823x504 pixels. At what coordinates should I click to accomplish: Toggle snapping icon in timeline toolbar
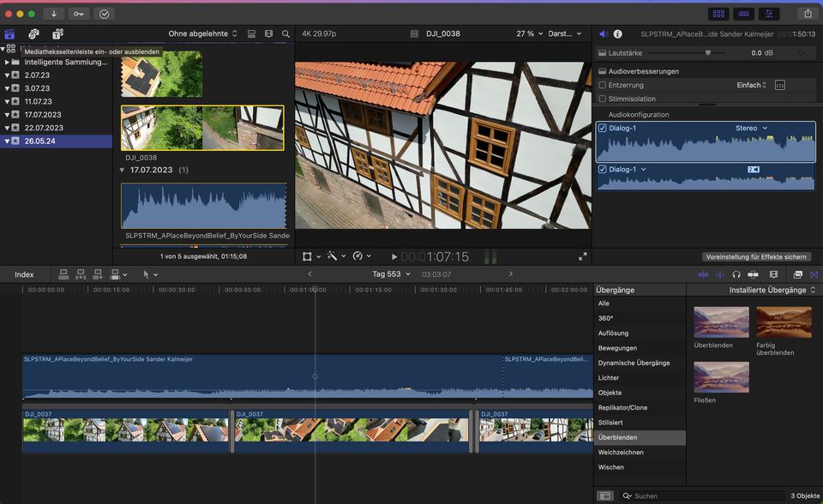click(753, 274)
